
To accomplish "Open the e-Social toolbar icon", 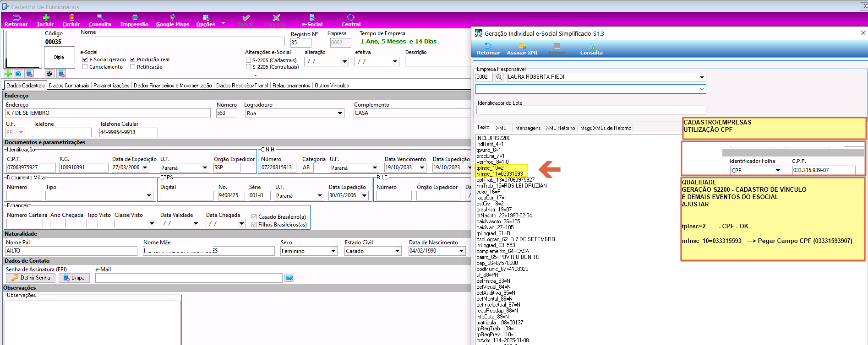I will click(x=312, y=17).
